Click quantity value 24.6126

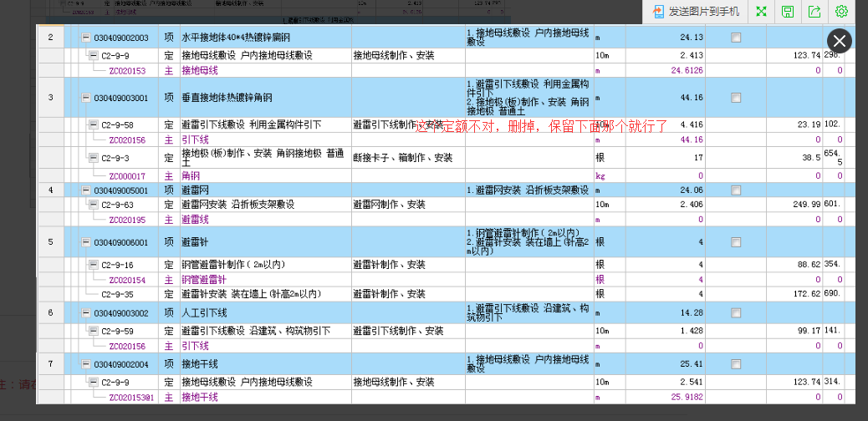(x=687, y=71)
